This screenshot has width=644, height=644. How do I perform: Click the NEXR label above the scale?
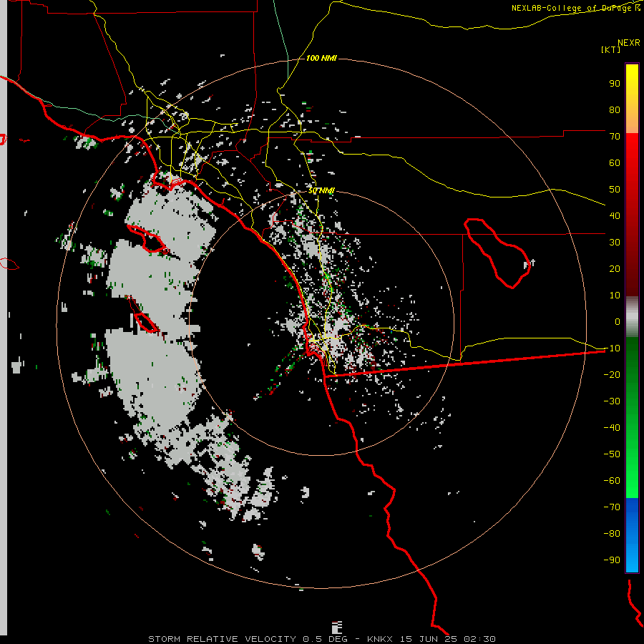(x=629, y=43)
